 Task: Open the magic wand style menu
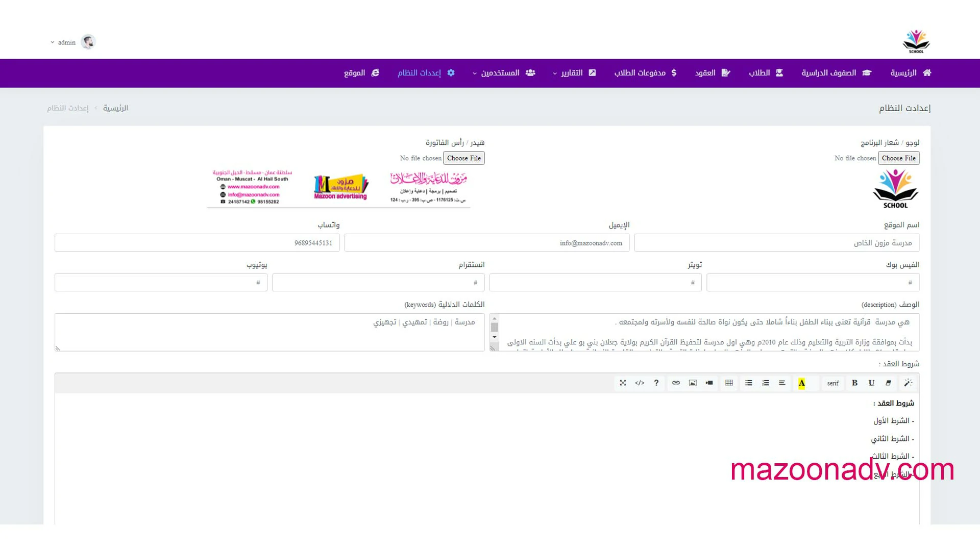[908, 383]
